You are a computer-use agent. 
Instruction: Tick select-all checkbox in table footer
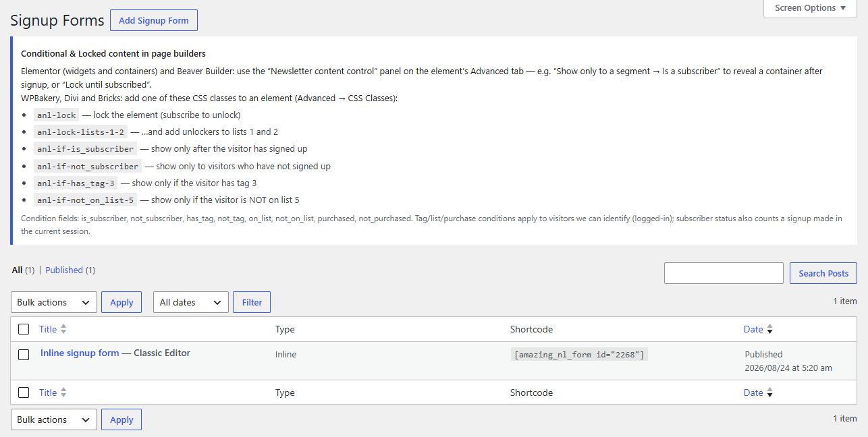point(24,392)
